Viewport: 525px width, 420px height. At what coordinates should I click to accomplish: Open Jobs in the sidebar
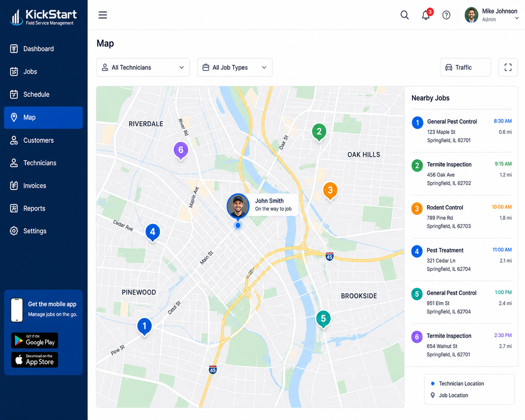click(43, 71)
